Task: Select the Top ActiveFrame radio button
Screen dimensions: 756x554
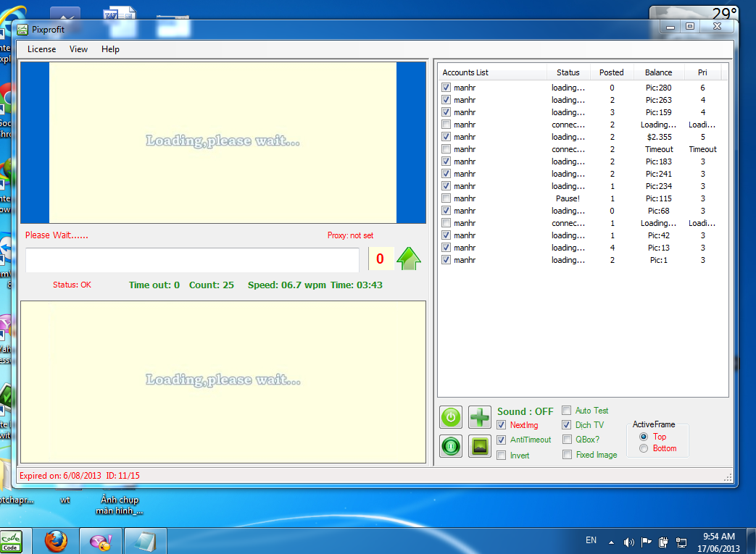Action: click(644, 437)
